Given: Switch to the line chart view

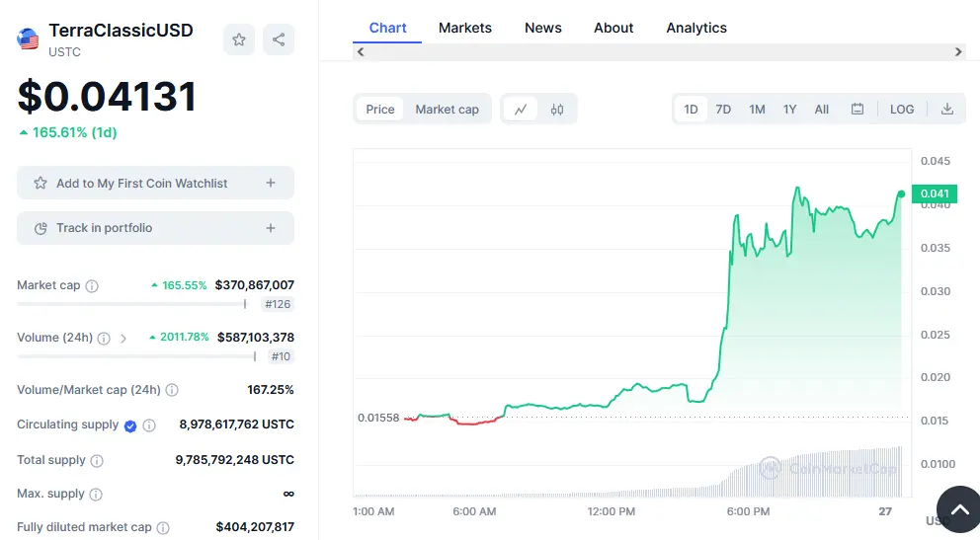Looking at the screenshot, I should click(x=521, y=110).
